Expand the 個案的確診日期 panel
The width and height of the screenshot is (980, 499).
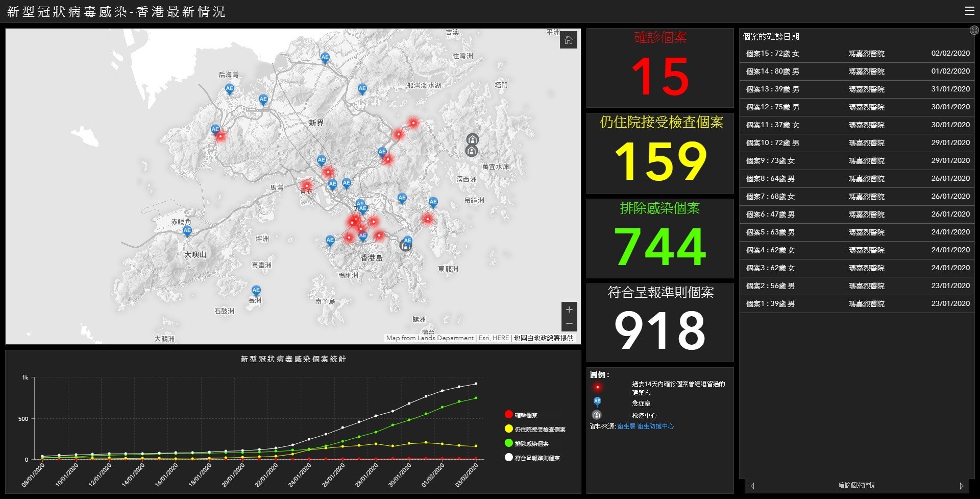(x=973, y=31)
